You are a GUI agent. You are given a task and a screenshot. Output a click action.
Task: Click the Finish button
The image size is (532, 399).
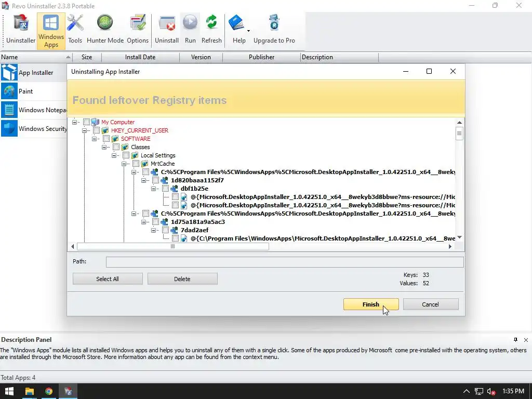click(x=371, y=304)
